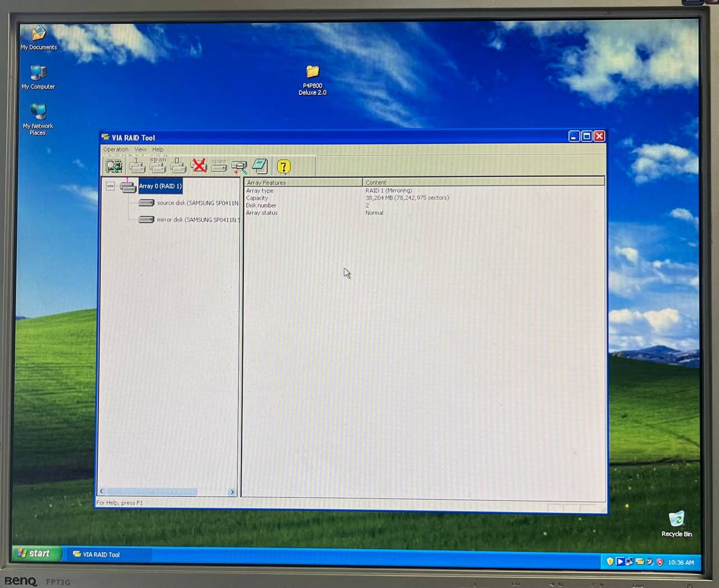Open My Network Places desktop icon
Image resolution: width=719 pixels, height=588 pixels.
(x=38, y=119)
